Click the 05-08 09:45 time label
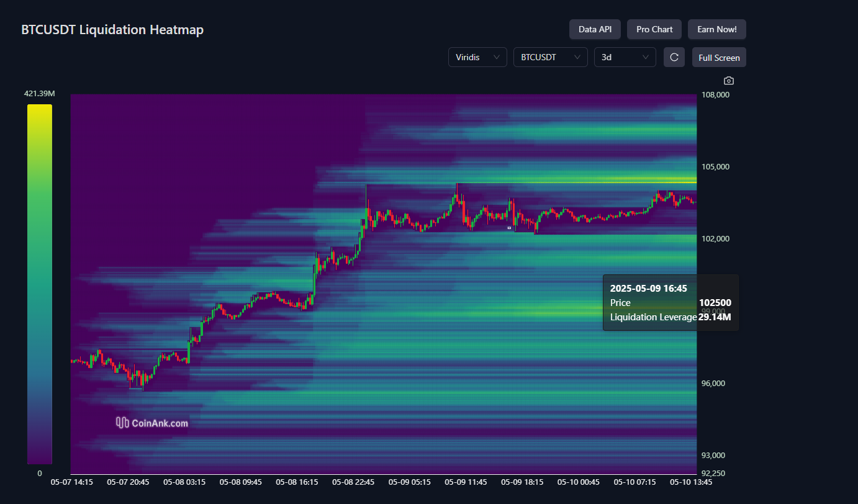Image resolution: width=858 pixels, height=504 pixels. click(241, 482)
